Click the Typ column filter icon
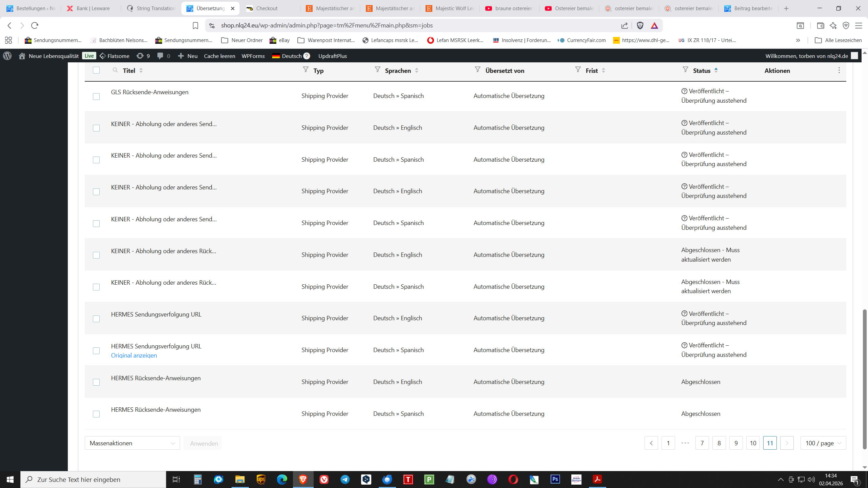This screenshot has width=868, height=488. pos(305,70)
